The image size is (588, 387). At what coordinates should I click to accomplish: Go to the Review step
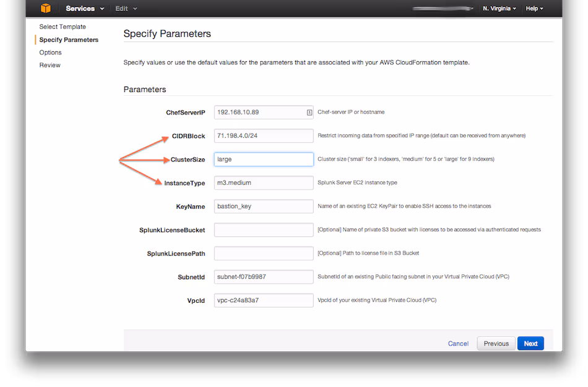click(x=50, y=65)
